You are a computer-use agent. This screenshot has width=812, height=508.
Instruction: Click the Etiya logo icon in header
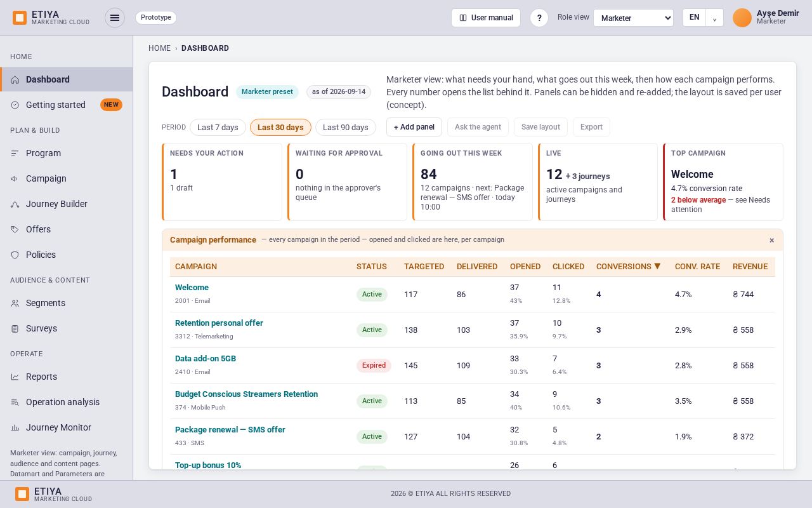coord(20,18)
